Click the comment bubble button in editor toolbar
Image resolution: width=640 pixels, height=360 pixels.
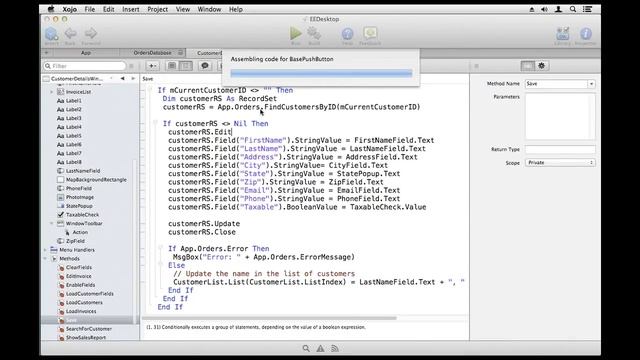pyautogui.click(x=205, y=66)
